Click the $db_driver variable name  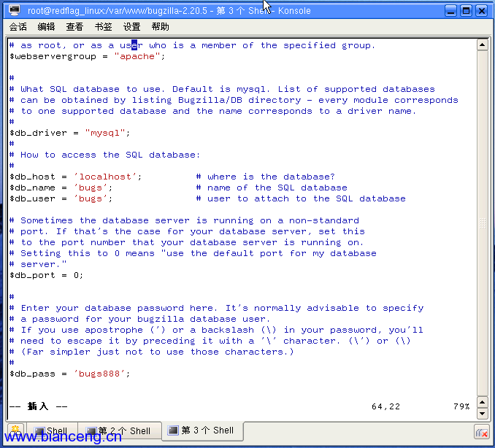[38, 133]
